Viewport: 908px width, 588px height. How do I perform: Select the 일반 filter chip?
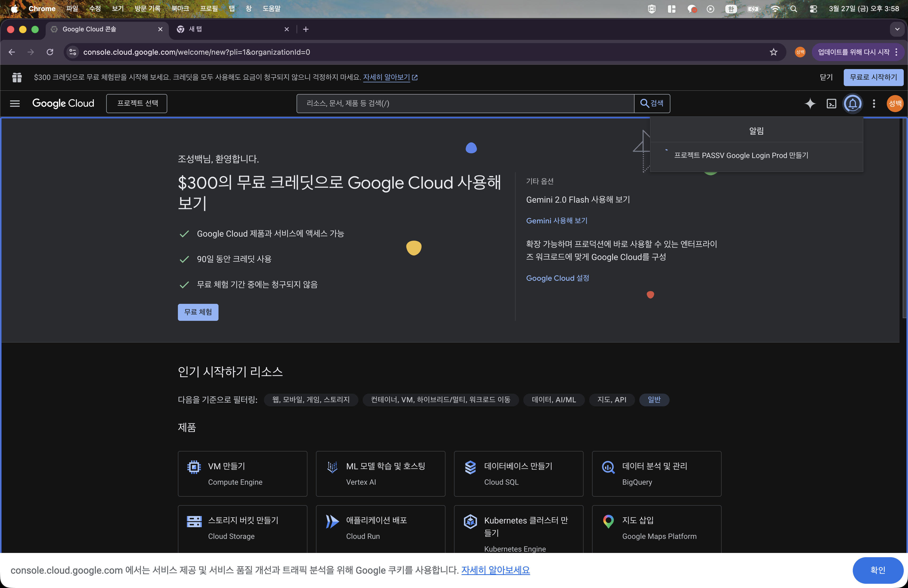click(x=654, y=400)
